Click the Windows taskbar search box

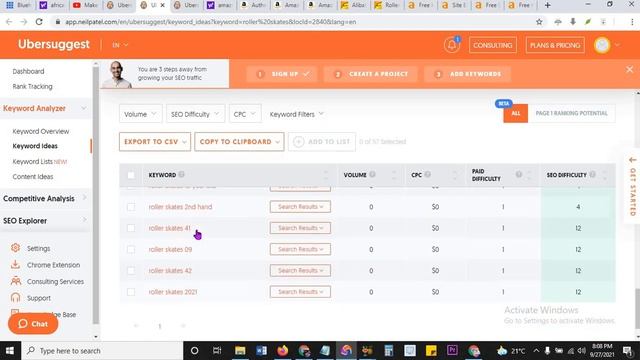pyautogui.click(x=102, y=351)
